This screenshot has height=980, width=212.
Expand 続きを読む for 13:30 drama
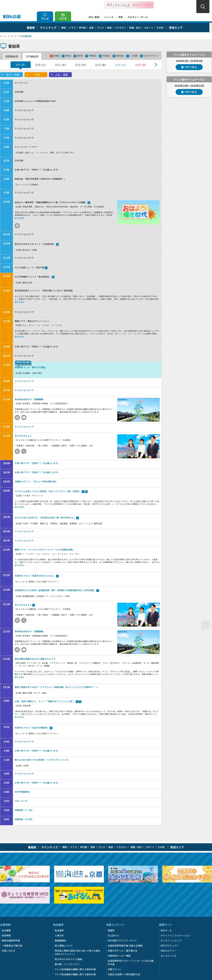pos(19,337)
